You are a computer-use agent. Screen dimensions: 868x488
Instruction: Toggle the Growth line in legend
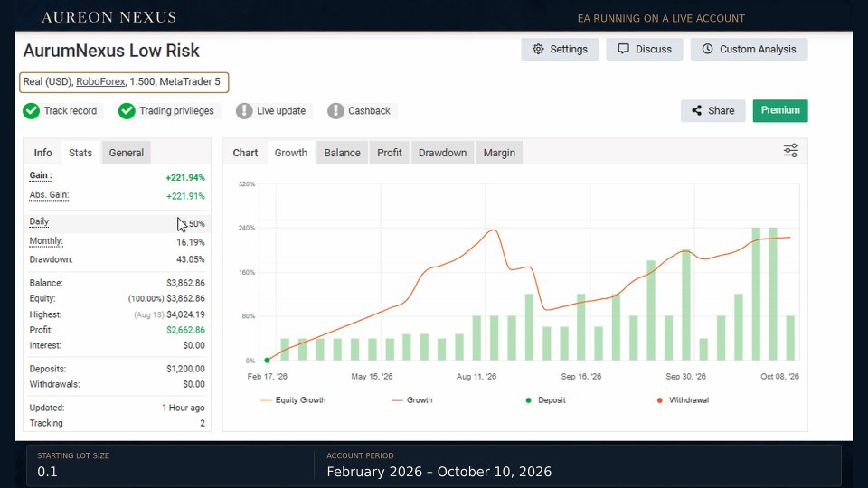pyautogui.click(x=412, y=400)
